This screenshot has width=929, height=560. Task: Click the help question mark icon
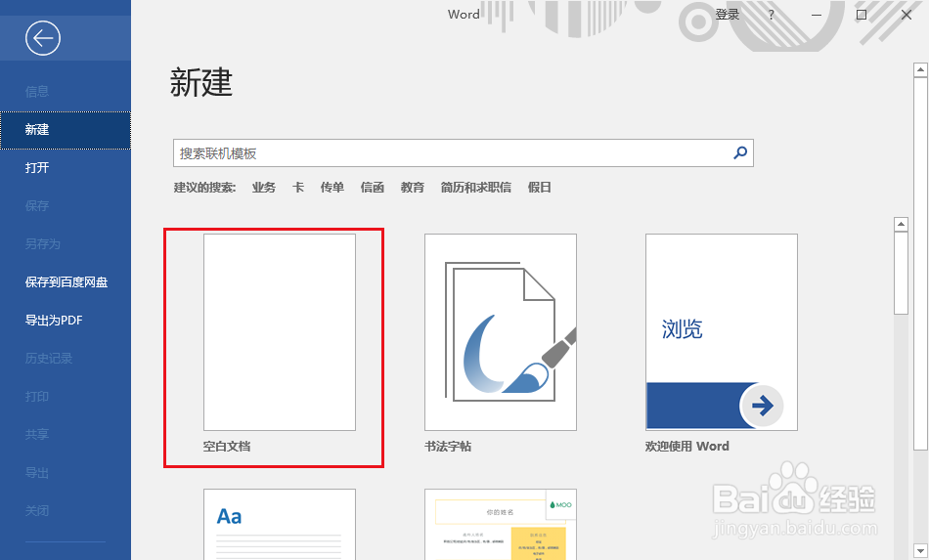tap(771, 15)
